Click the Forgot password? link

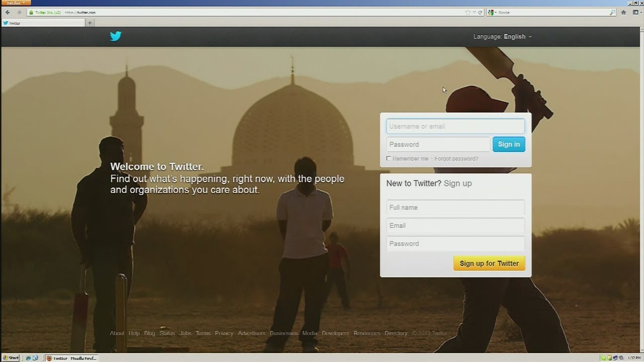click(456, 159)
